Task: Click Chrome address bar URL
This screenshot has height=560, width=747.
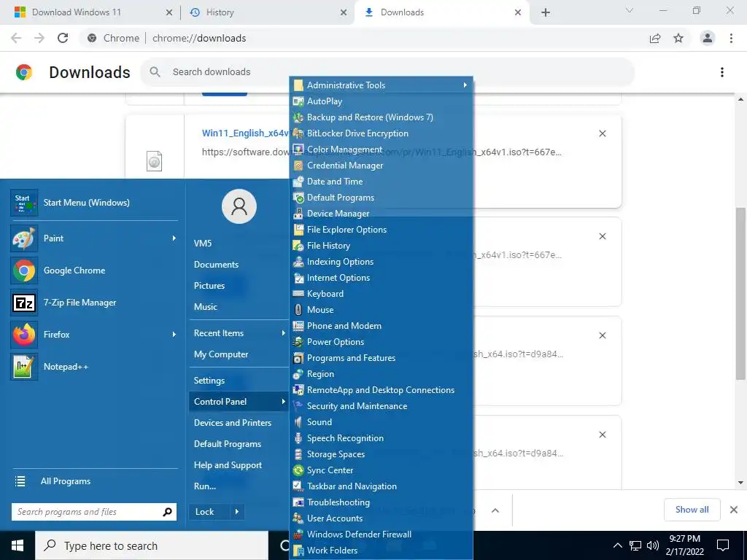Action: [x=199, y=38]
